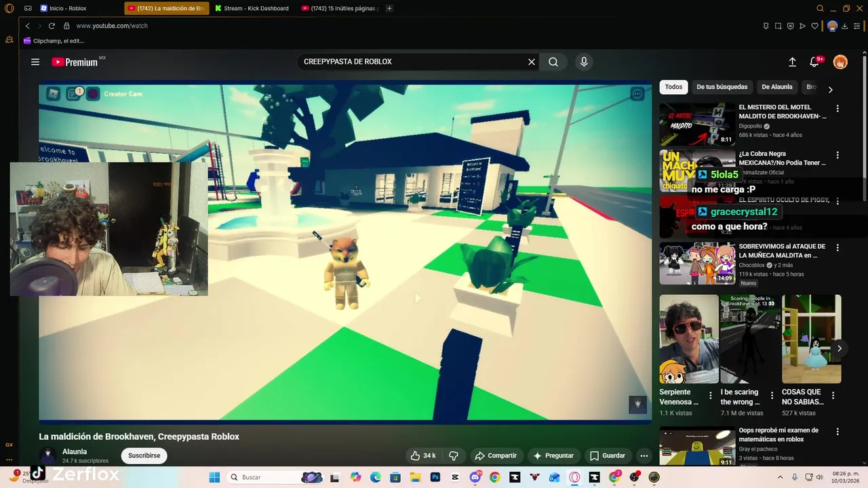
Task: Open the YouTube account avatar menu
Action: (840, 62)
